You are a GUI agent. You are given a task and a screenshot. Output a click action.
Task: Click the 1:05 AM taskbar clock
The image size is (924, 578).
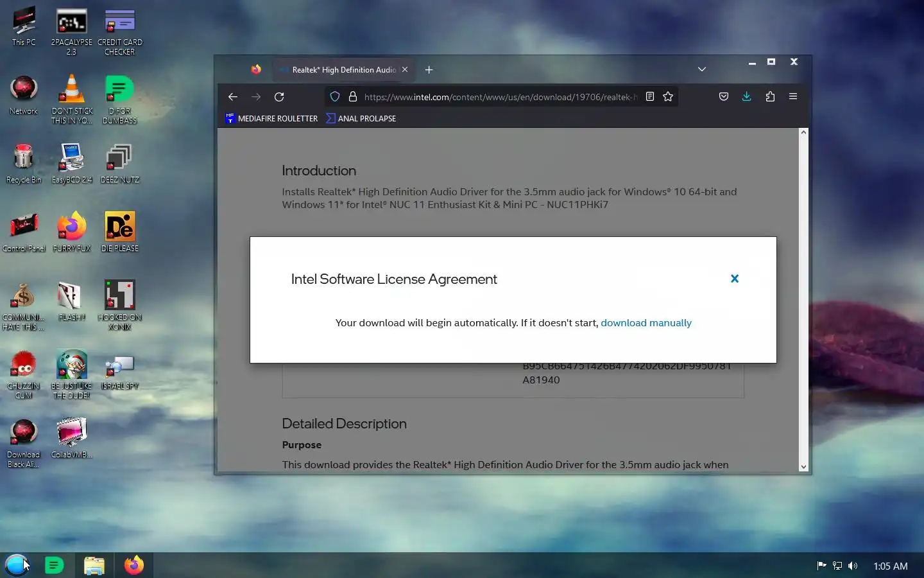[x=891, y=566]
